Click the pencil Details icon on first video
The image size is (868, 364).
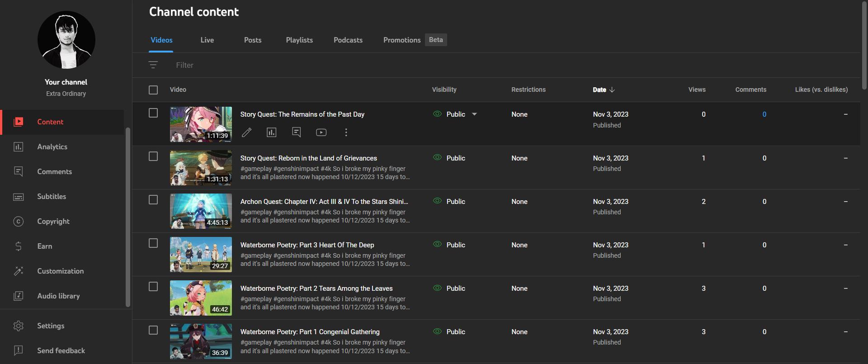(246, 132)
